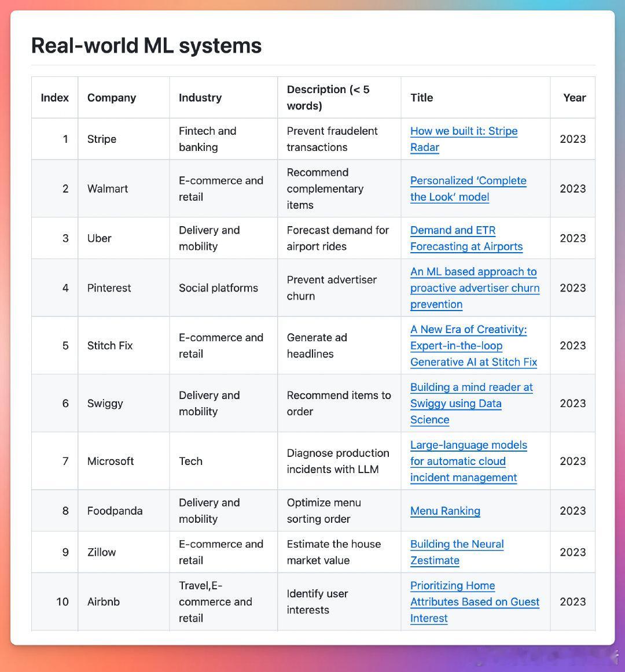Open Demand and ETR Forecasting at Airports link
The height and width of the screenshot is (672, 625).
tap(466, 238)
